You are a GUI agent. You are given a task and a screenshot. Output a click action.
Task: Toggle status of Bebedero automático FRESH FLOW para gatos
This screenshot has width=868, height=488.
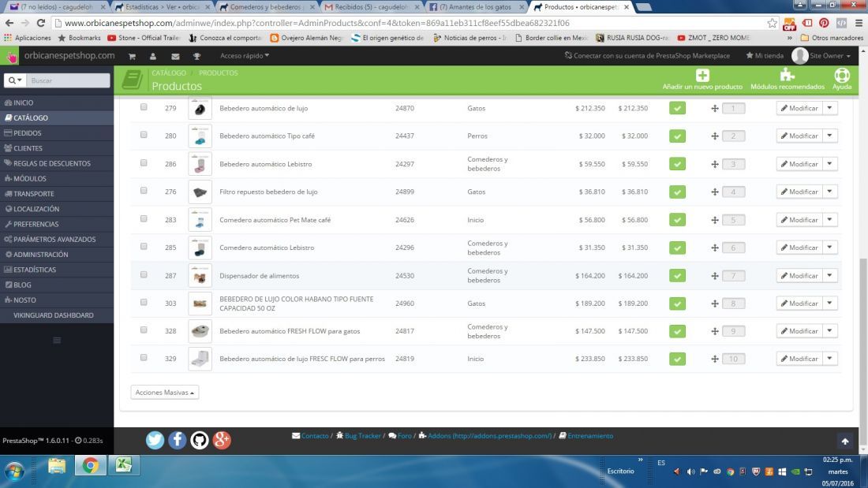pos(677,331)
